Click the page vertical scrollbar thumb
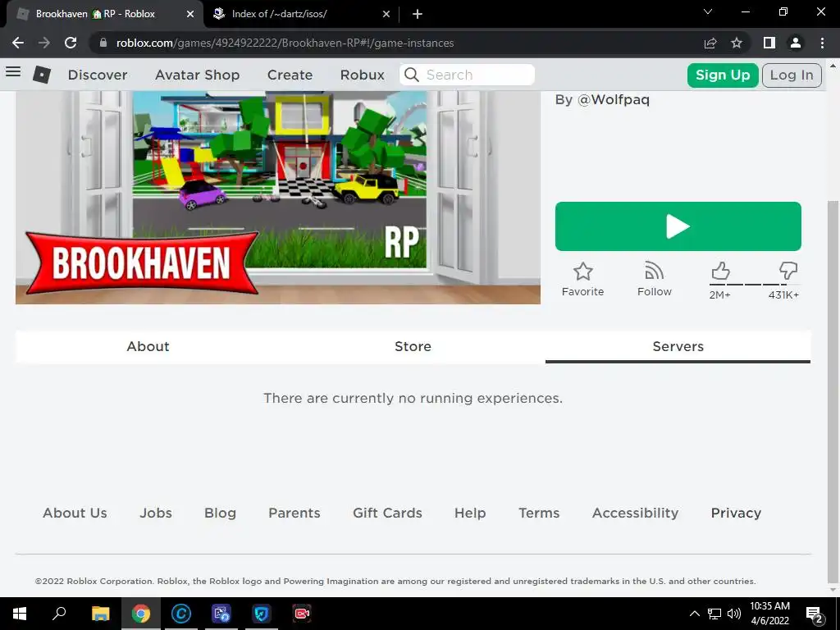This screenshot has width=840, height=630. [833, 391]
